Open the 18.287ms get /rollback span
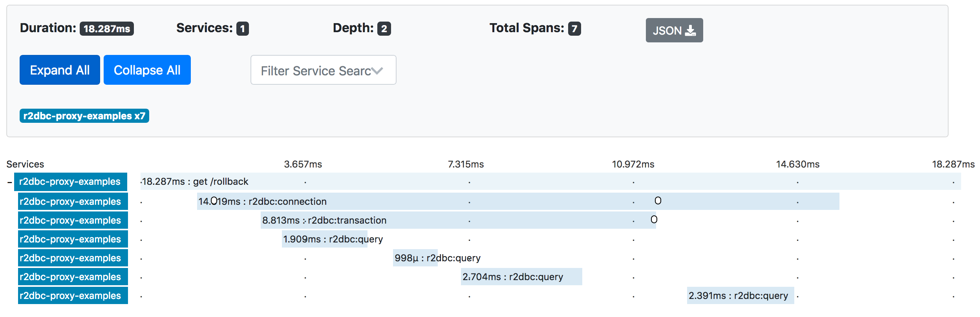 click(551, 181)
